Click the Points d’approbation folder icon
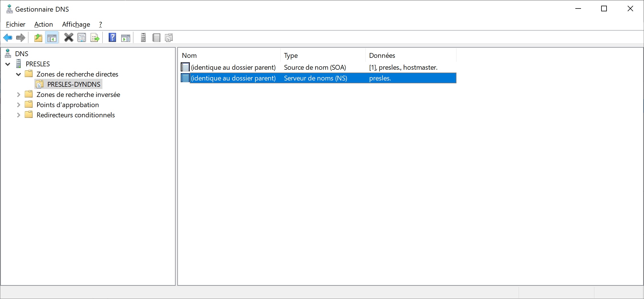 [29, 104]
